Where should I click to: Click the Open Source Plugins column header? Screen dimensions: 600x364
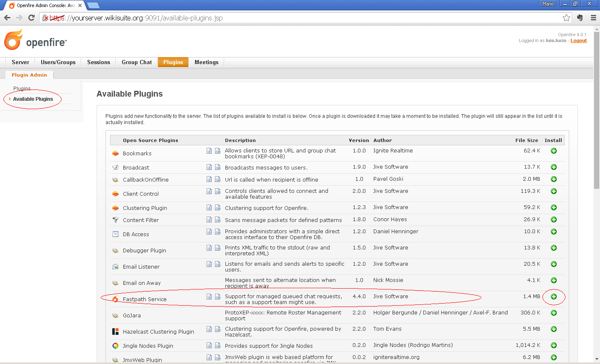tap(150, 140)
